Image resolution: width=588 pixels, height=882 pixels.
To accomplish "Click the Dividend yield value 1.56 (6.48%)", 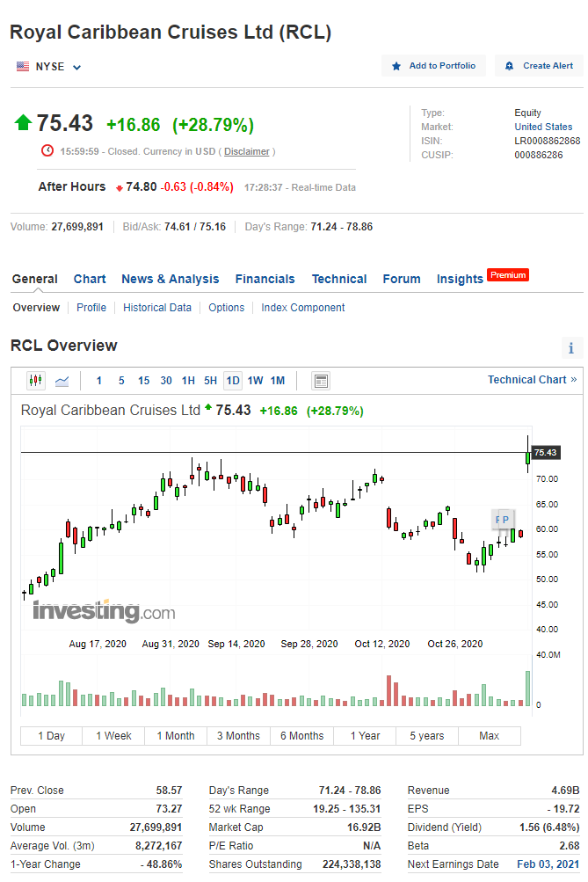I will (549, 827).
